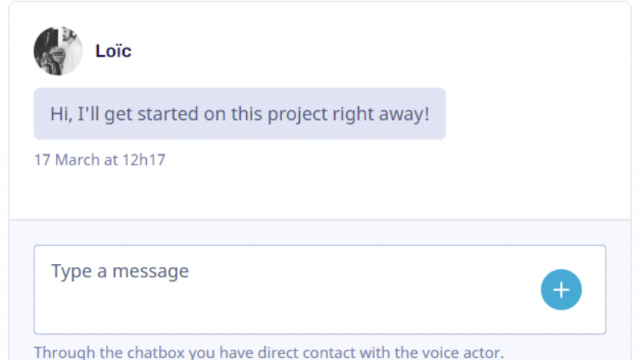Click the blue plus attachment button
The height and width of the screenshot is (360, 640).
coord(561,289)
